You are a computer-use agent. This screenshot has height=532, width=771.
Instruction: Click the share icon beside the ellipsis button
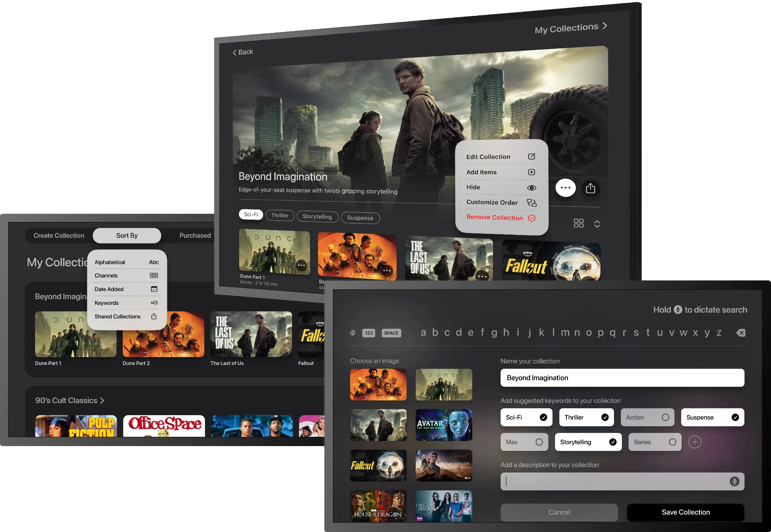tap(590, 188)
